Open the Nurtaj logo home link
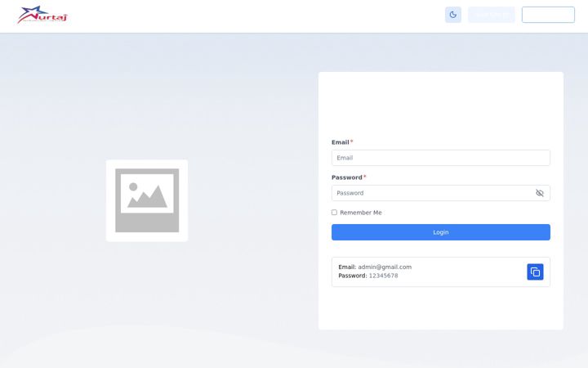 click(42, 15)
